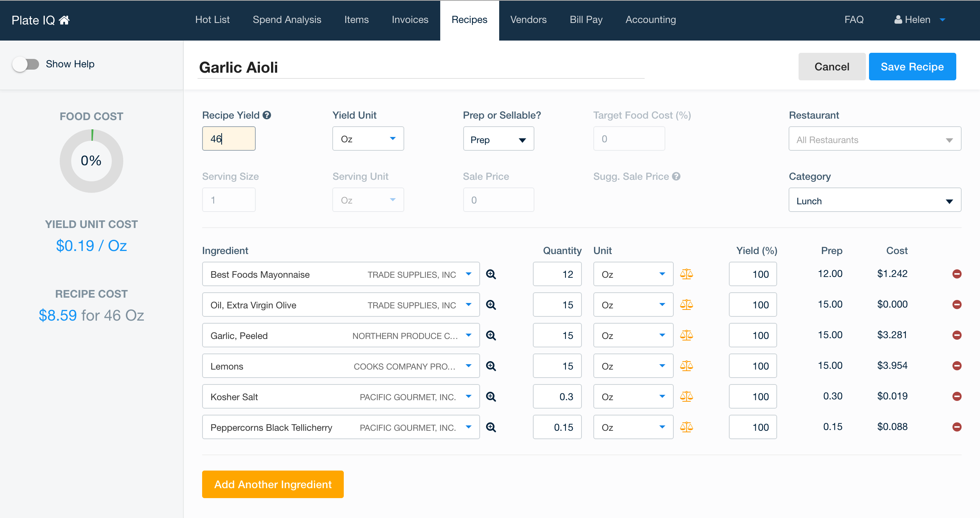Click the Sugg. Sale Price help icon

pos(676,176)
